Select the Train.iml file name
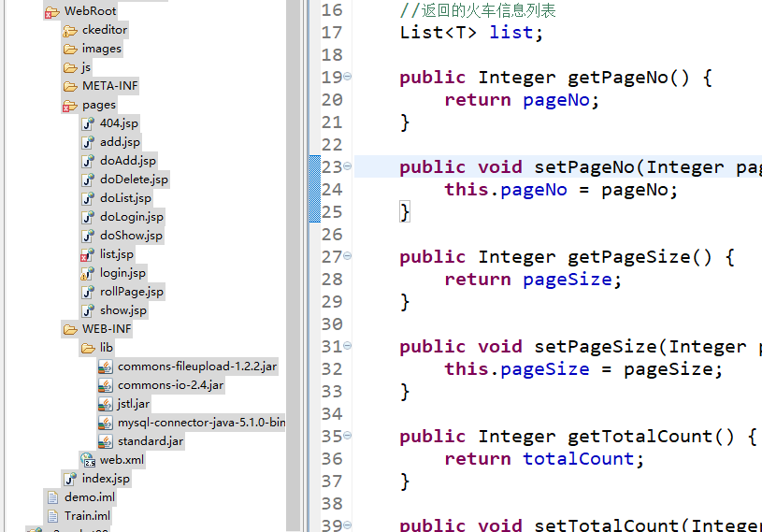The width and height of the screenshot is (762, 532). click(x=88, y=516)
